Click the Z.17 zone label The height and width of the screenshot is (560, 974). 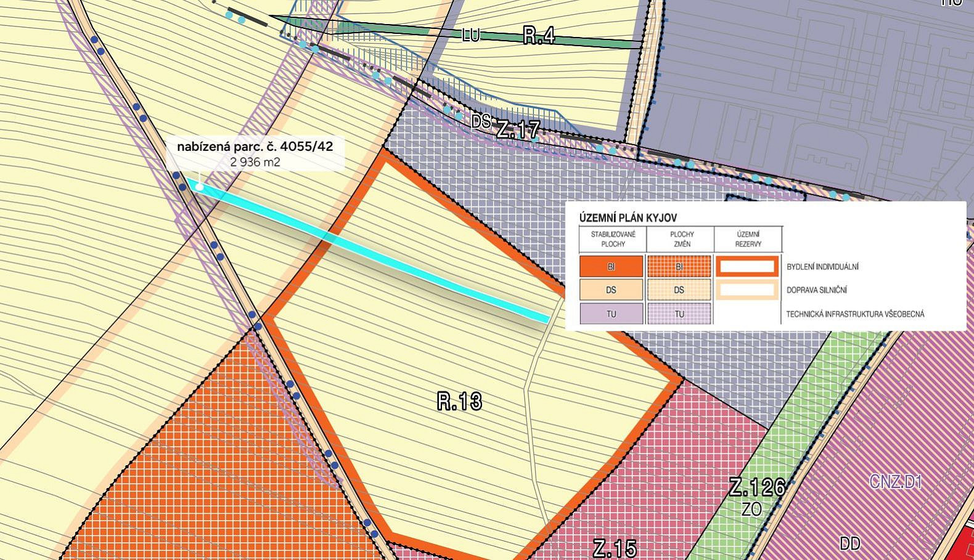click(518, 130)
